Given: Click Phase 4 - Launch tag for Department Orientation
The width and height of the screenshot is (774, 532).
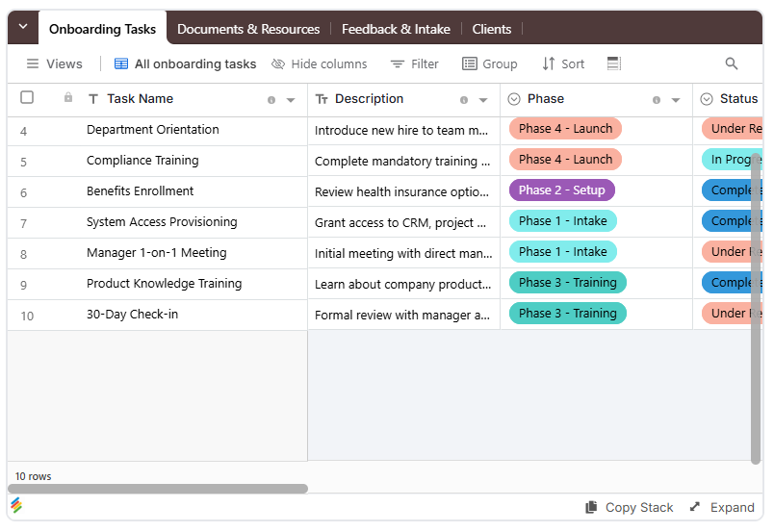Looking at the screenshot, I should [565, 129].
